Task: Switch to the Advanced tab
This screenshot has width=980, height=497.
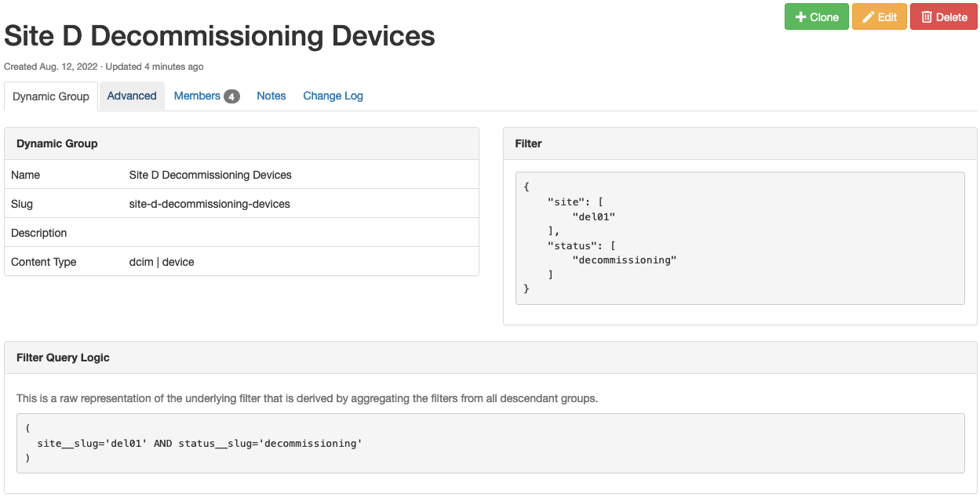Action: tap(132, 96)
